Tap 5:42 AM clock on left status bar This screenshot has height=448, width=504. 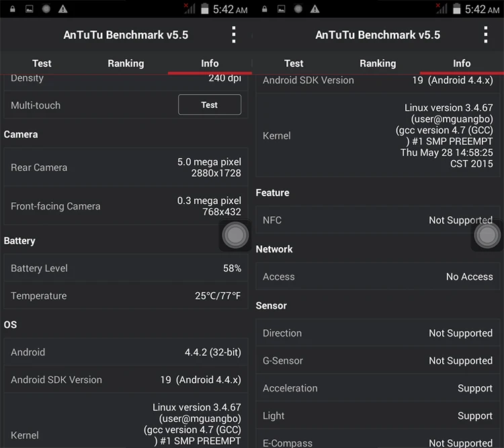coord(230,9)
